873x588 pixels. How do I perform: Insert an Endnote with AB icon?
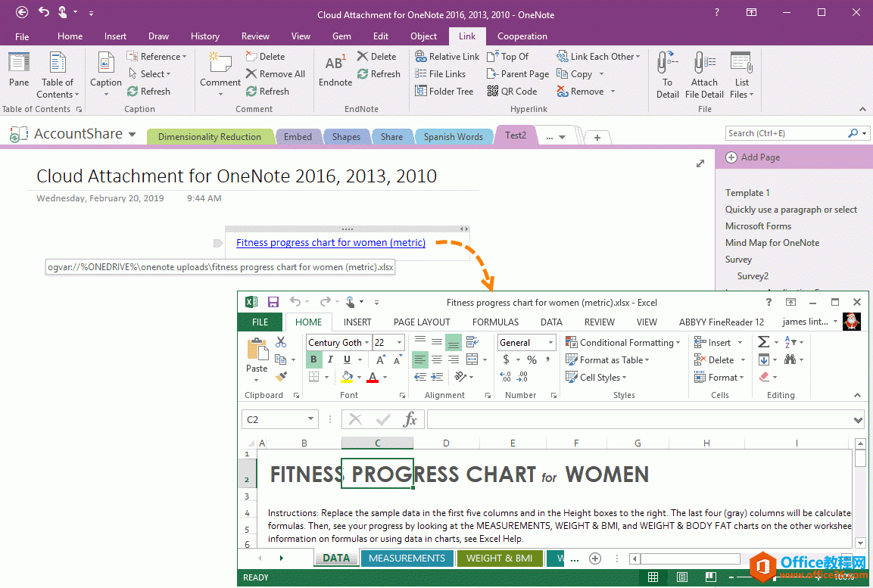[335, 71]
